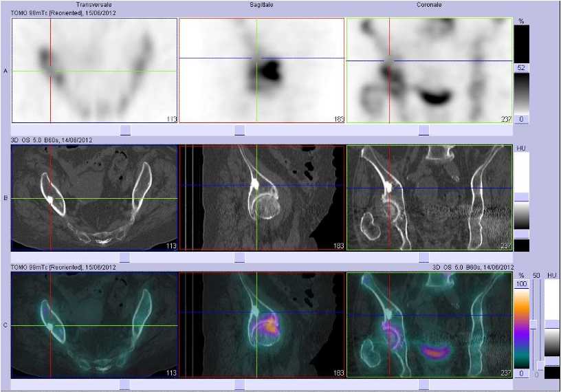Click the Sagittale column header
Screen dimensions: 561x392
pos(261,5)
